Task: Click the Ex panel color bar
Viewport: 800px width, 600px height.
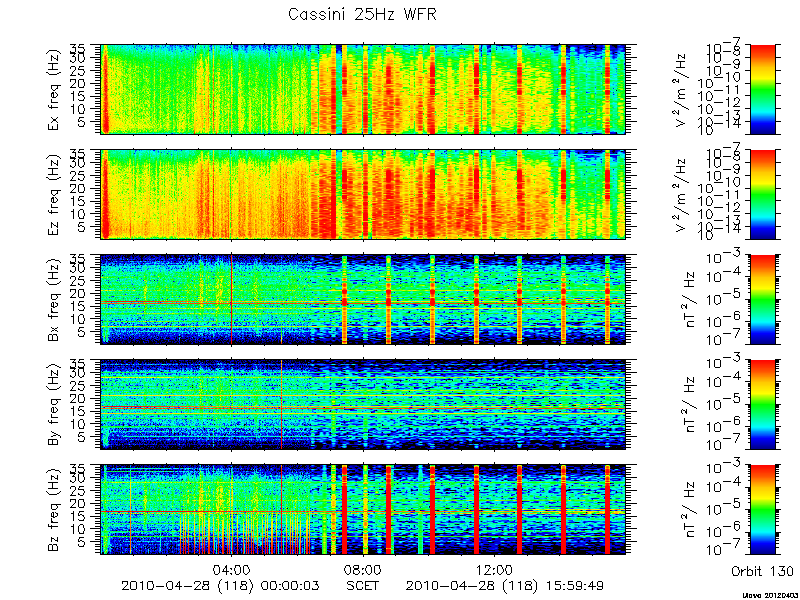Action: click(x=762, y=89)
